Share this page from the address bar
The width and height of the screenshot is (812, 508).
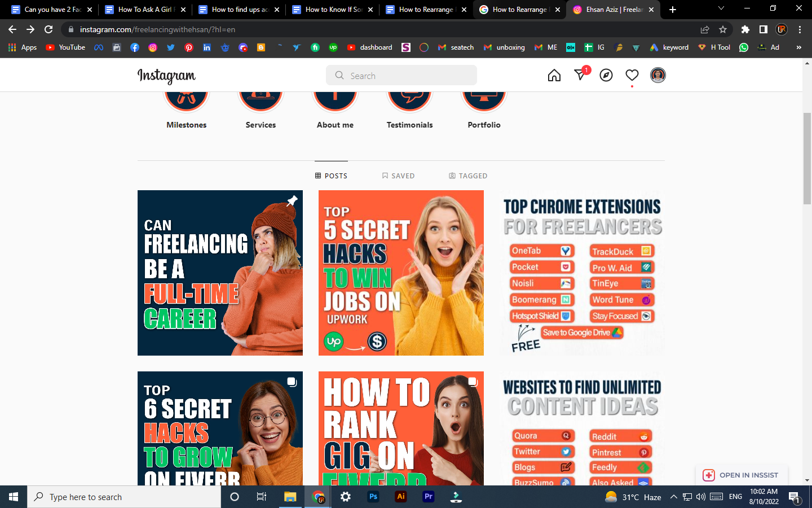tap(705, 29)
